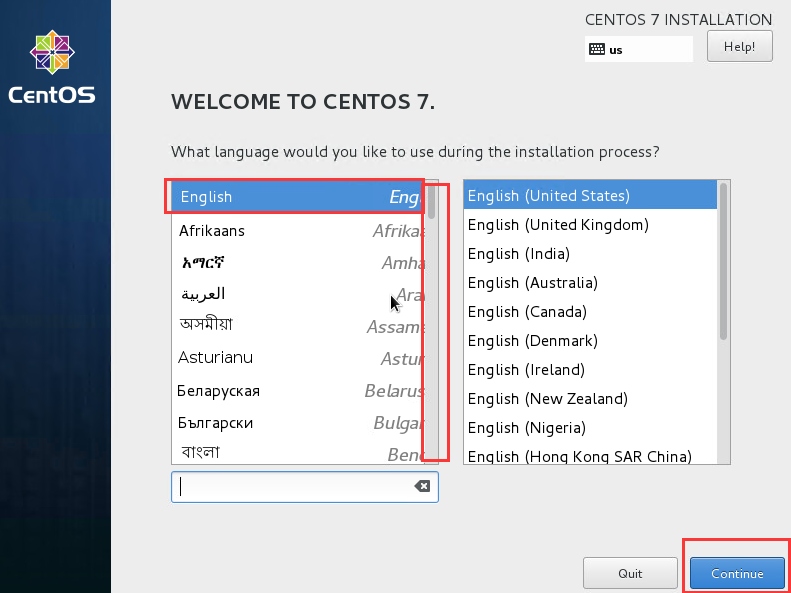
Task: Choose English (Hong Kong SAR China) locale
Action: tap(590, 455)
